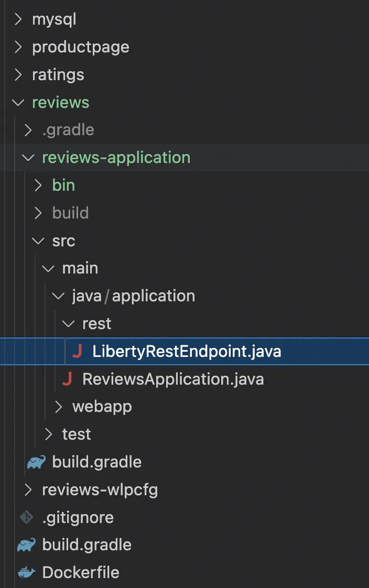Expand the productpage folder arrow
The height and width of the screenshot is (588, 369).
18,47
